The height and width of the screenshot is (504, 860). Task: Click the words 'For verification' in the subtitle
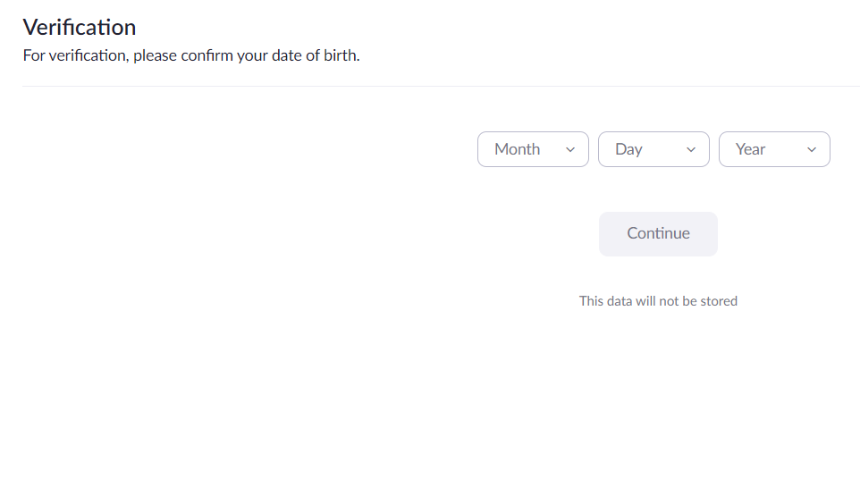tap(75, 55)
